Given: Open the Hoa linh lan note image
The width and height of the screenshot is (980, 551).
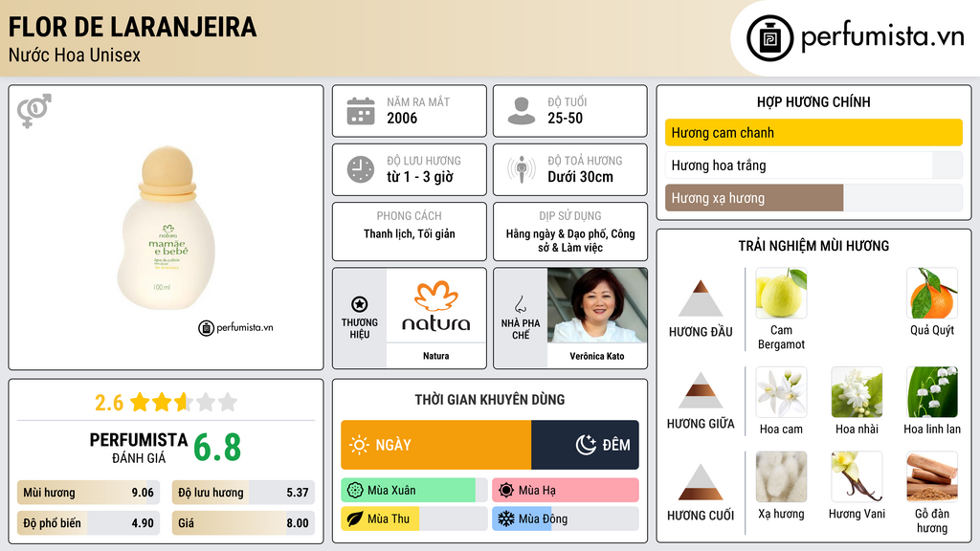Looking at the screenshot, I should pos(932,392).
